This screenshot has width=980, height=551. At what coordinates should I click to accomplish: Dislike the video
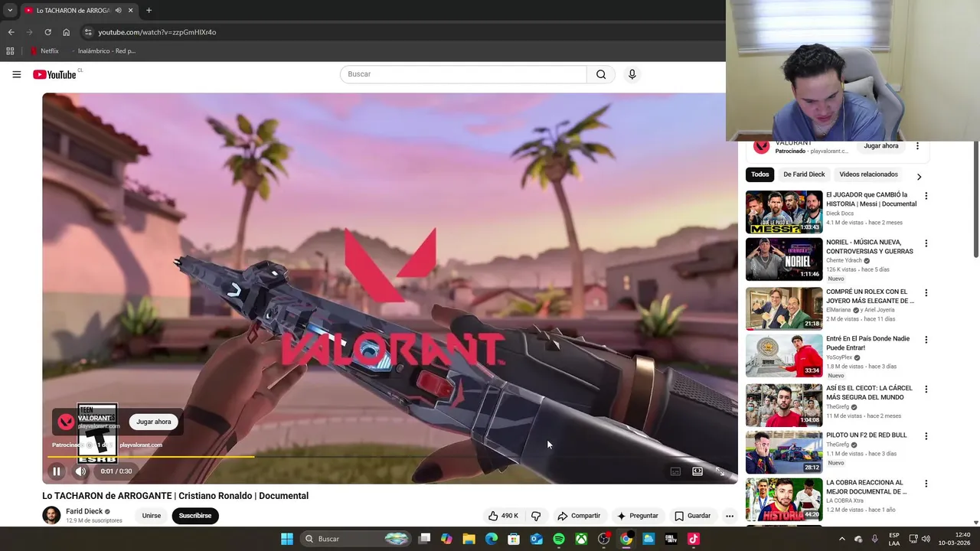pyautogui.click(x=536, y=516)
